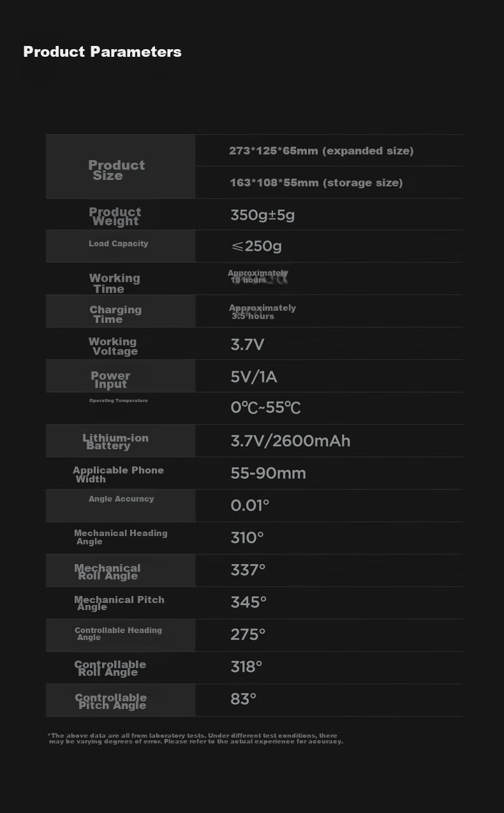Click the 0℃~55℃ operating temperature value

point(265,408)
